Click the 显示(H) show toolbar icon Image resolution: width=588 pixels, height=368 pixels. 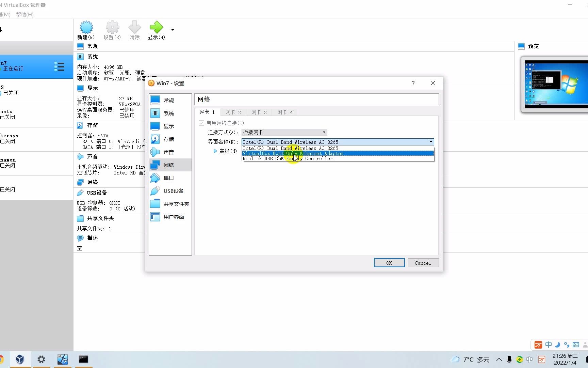(156, 30)
